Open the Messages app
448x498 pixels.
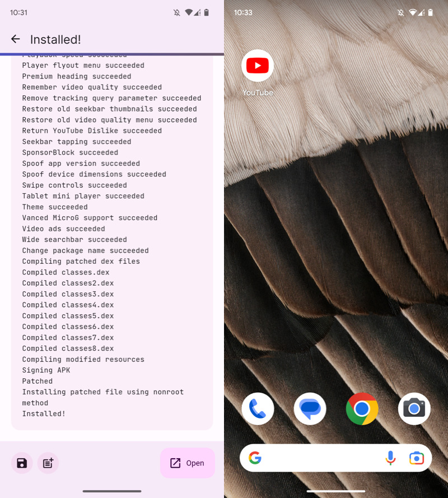[310, 409]
